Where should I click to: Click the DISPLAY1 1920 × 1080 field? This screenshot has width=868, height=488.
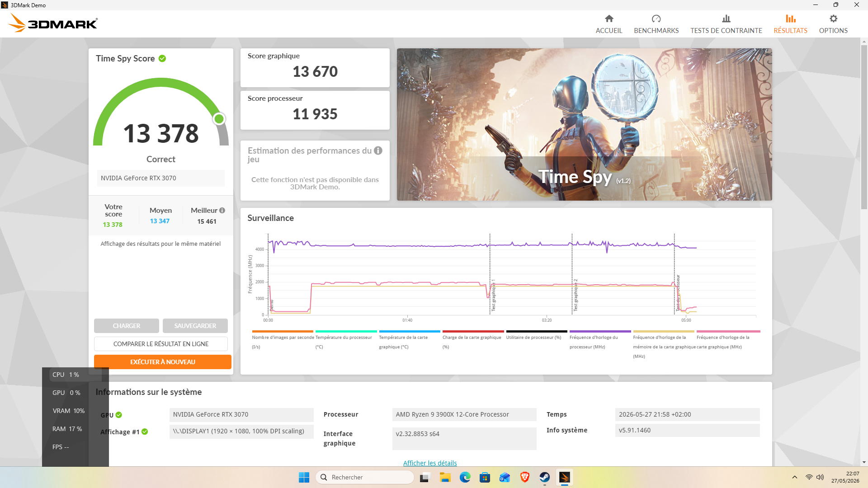pyautogui.click(x=241, y=431)
